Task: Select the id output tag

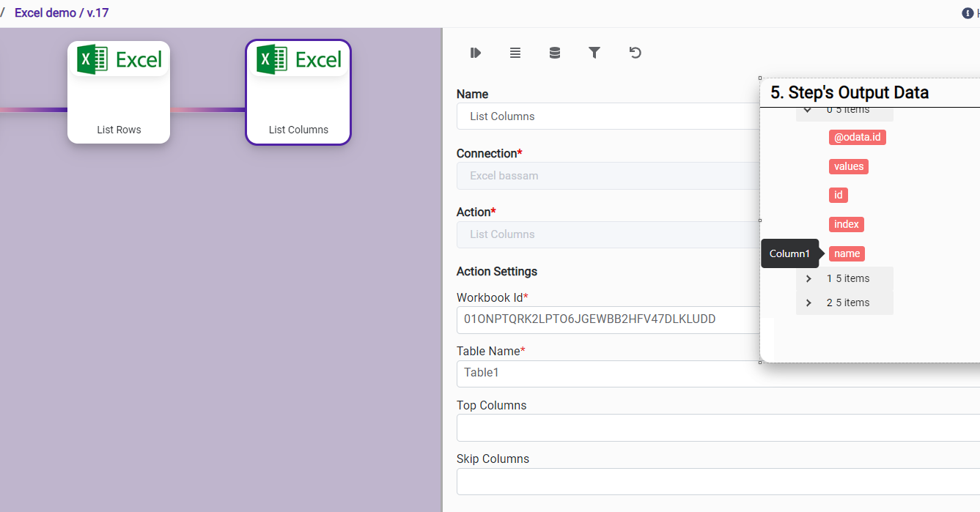Action: 838,195
